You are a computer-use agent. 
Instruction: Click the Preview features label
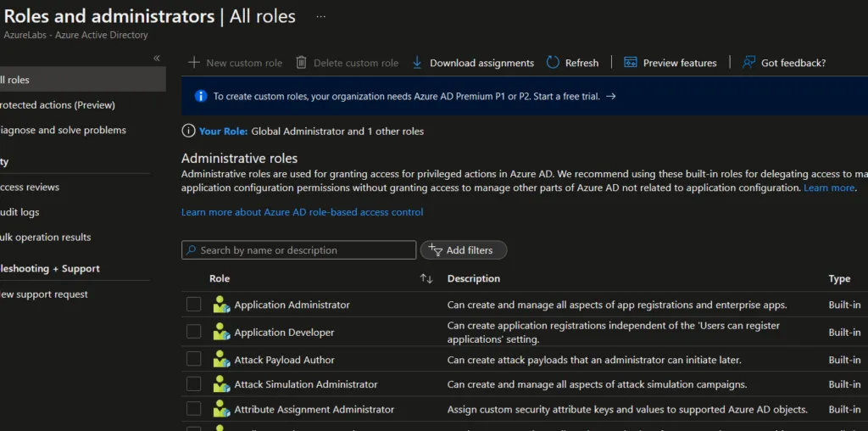[680, 63]
